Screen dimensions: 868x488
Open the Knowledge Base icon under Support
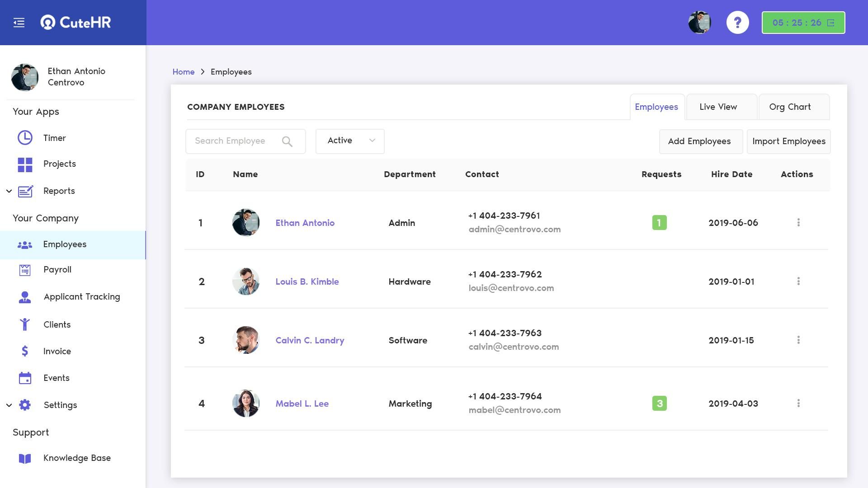click(x=25, y=458)
